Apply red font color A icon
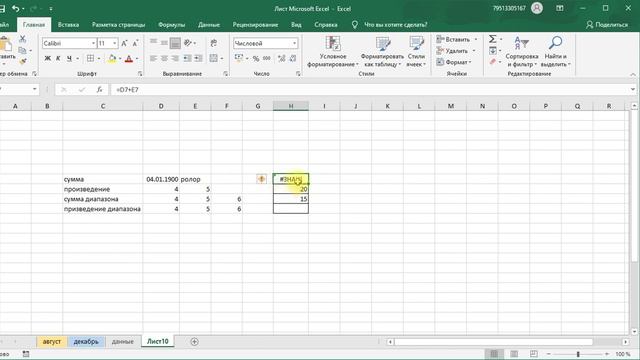 coord(129,58)
